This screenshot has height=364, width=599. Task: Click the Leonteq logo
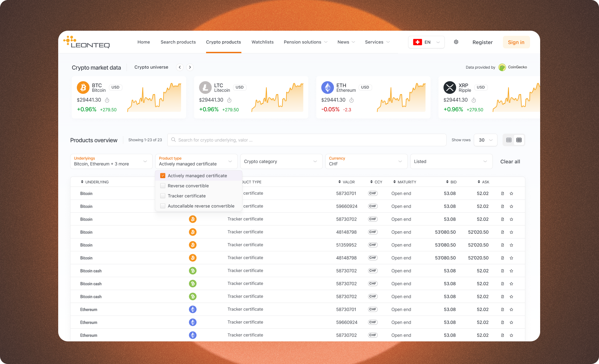[x=86, y=42]
